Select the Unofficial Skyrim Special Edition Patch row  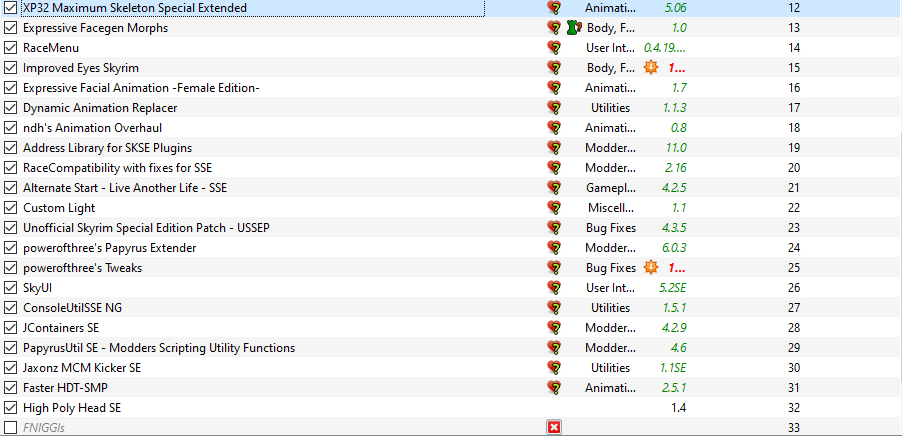451,228
